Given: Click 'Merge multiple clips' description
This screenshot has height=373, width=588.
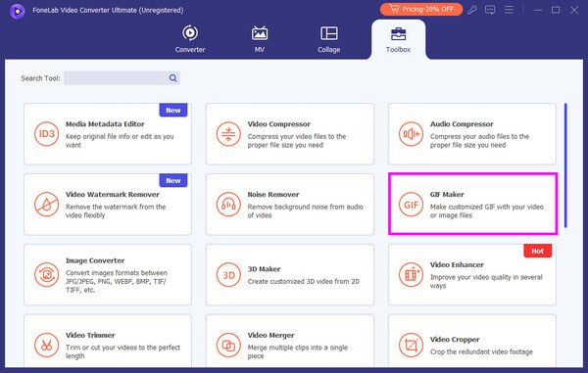Looking at the screenshot, I should click(x=297, y=351).
